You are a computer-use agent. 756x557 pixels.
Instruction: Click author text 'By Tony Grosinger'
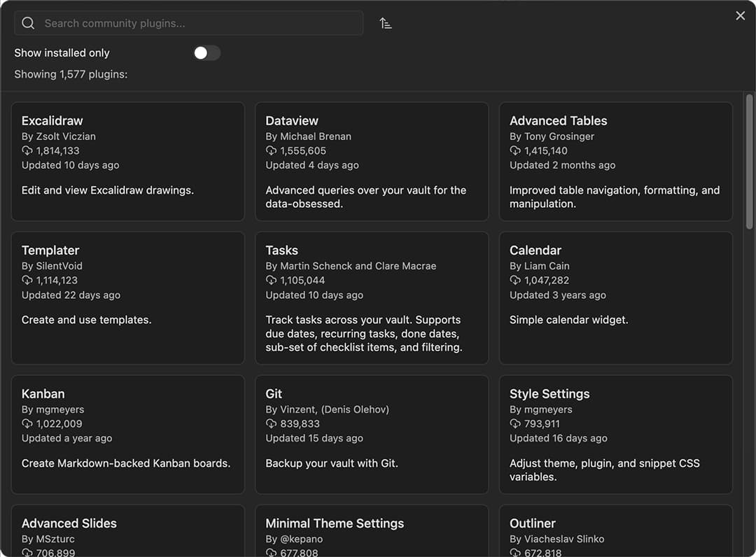coord(552,137)
